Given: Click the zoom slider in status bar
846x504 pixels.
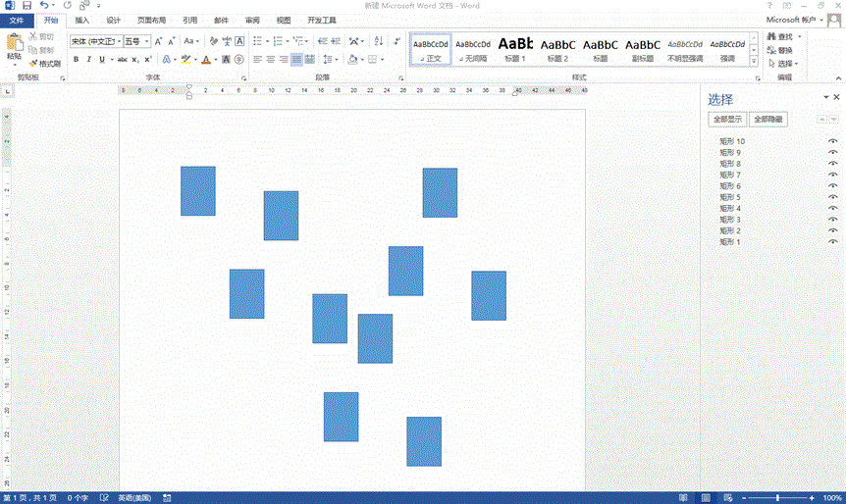Looking at the screenshot, I should click(x=777, y=498).
